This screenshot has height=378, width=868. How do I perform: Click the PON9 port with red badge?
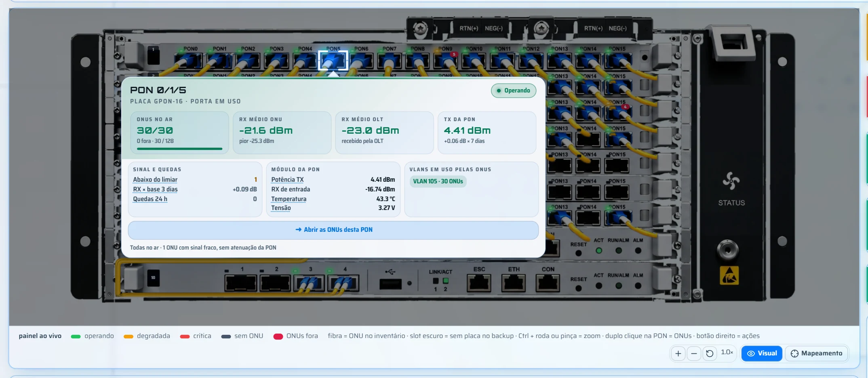click(445, 61)
